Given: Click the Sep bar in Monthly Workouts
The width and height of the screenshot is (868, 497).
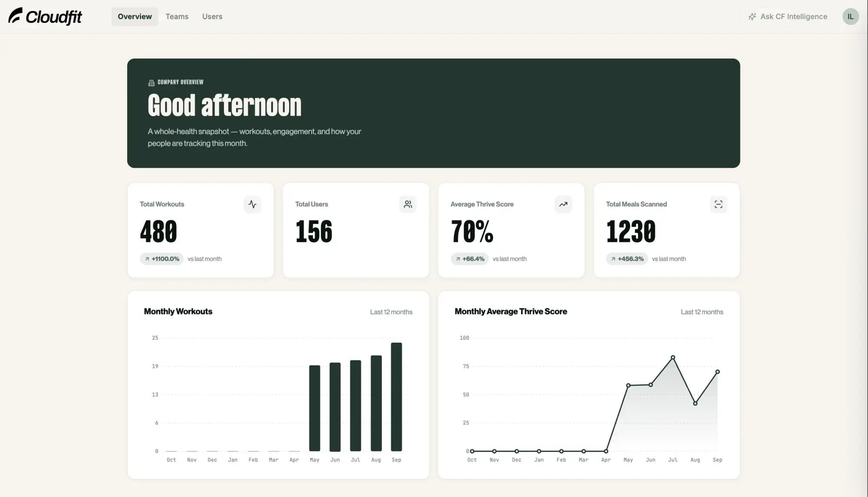Looking at the screenshot, I should pyautogui.click(x=396, y=397).
